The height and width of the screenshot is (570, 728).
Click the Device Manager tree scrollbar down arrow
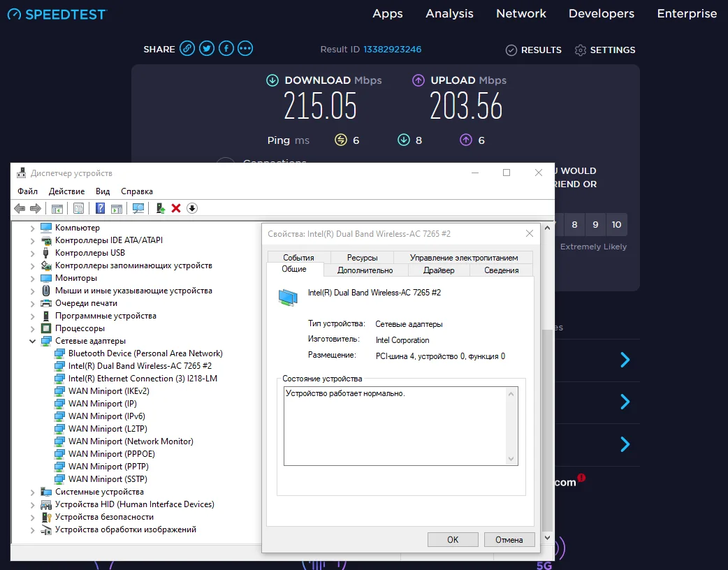point(547,537)
